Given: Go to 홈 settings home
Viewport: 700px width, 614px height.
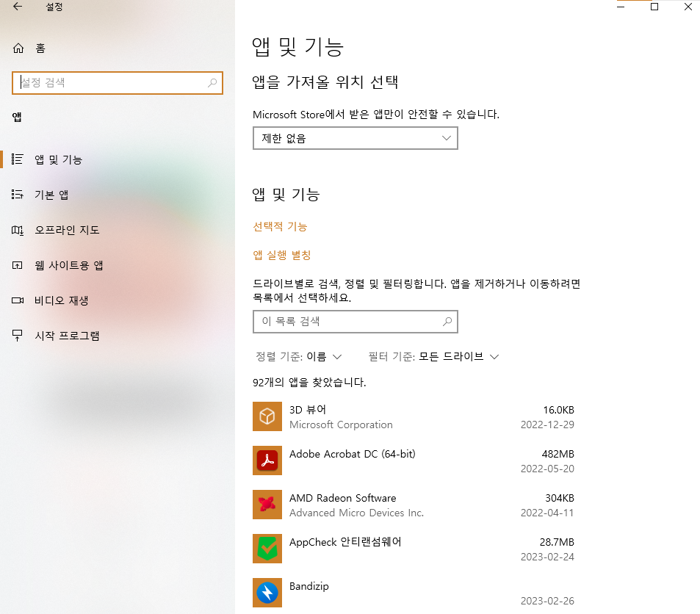Looking at the screenshot, I should click(40, 48).
